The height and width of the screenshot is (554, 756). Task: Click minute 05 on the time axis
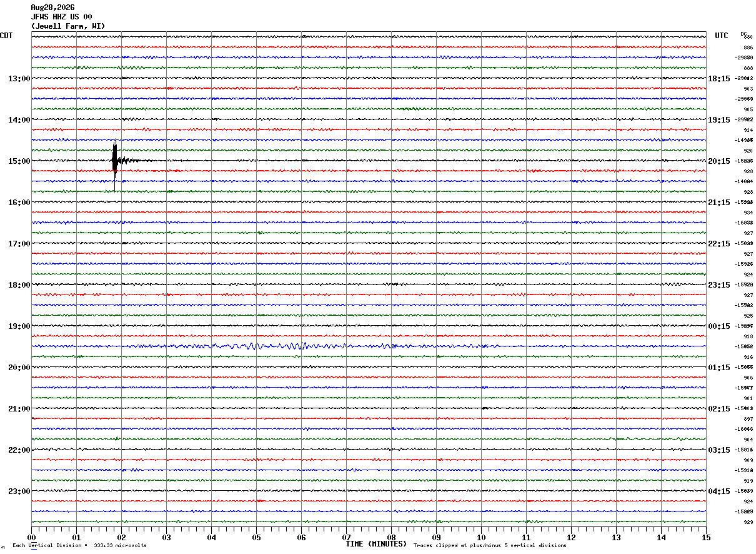tap(256, 537)
